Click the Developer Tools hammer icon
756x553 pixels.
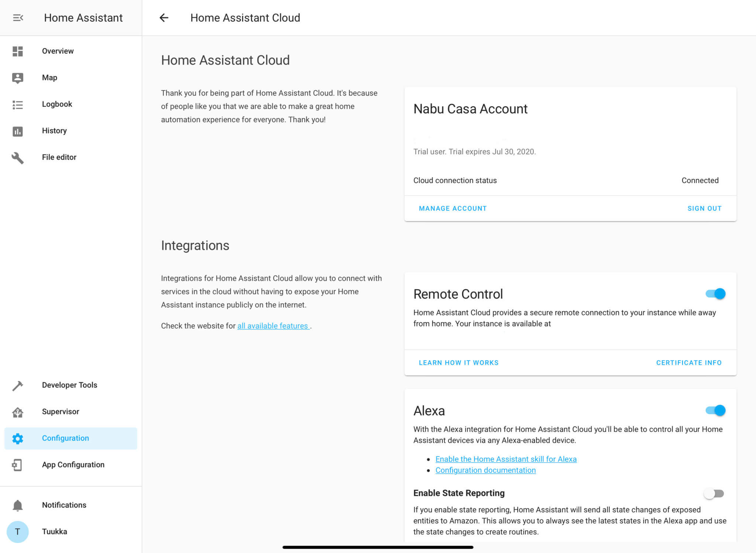(x=18, y=386)
